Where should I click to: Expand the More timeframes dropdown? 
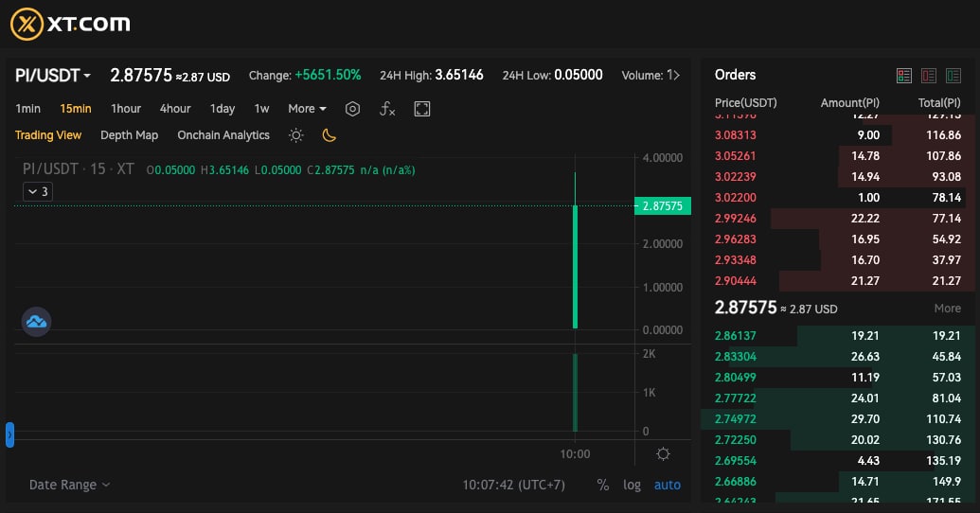(x=307, y=109)
